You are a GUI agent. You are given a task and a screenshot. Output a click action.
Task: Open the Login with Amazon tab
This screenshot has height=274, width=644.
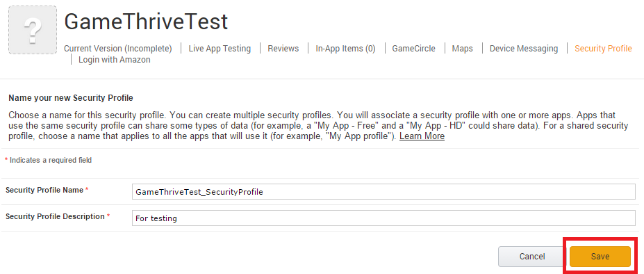(114, 60)
